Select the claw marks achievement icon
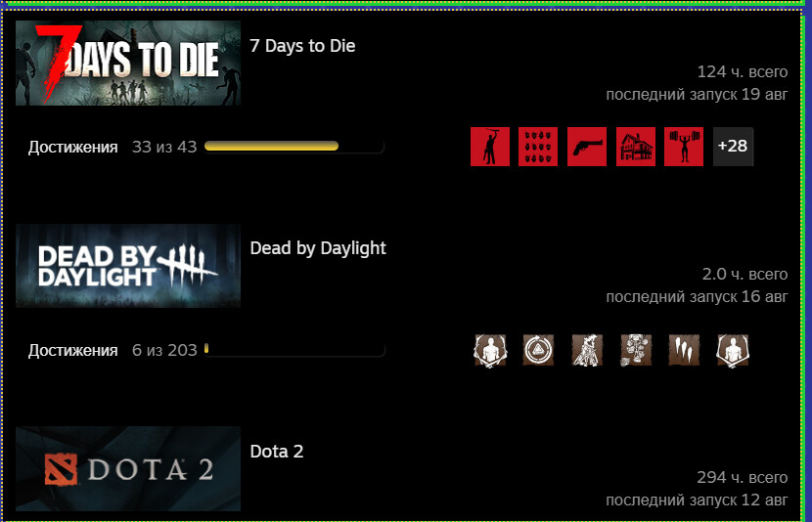Screen dimensions: 812x522 point(684,350)
